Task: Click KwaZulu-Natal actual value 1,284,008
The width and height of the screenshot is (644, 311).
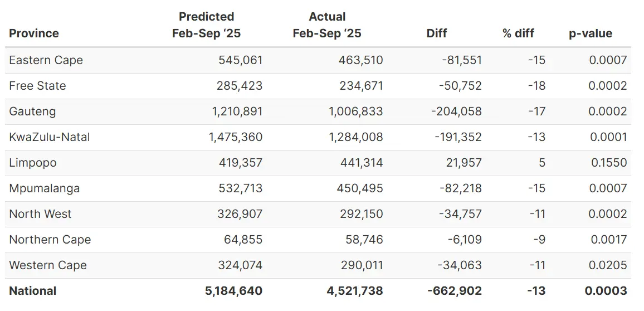Action: pos(355,137)
